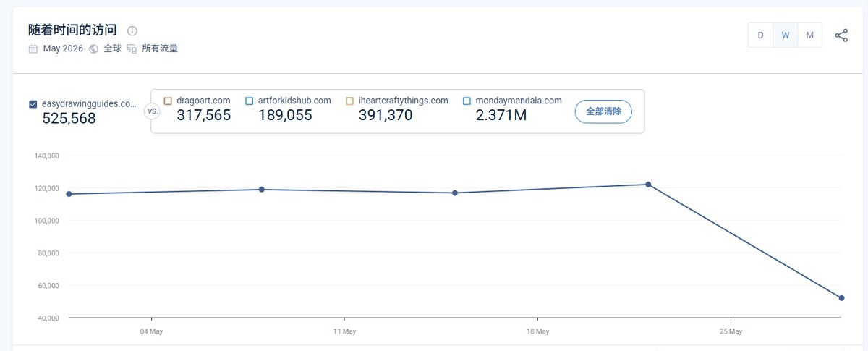The image size is (868, 351).
Task: Click the 189,055 value under artforkidshub.com
Action: pos(285,115)
